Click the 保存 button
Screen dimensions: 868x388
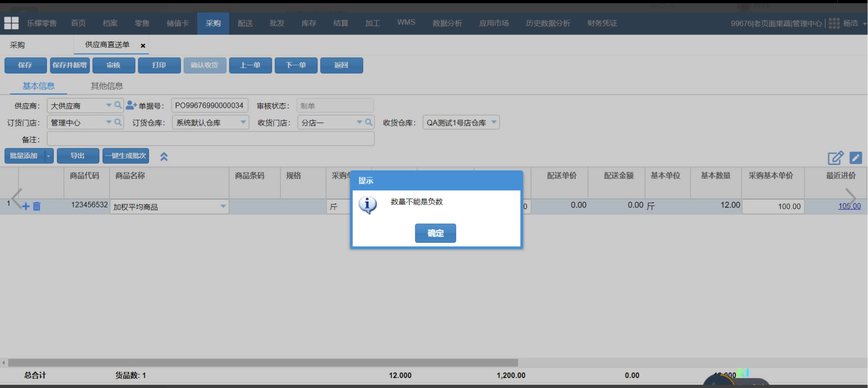click(25, 65)
